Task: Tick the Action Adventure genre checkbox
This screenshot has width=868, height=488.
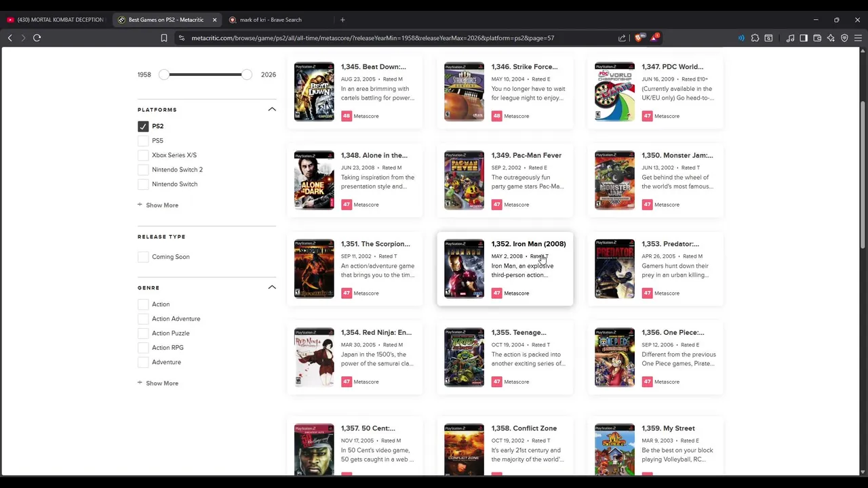Action: tap(143, 319)
